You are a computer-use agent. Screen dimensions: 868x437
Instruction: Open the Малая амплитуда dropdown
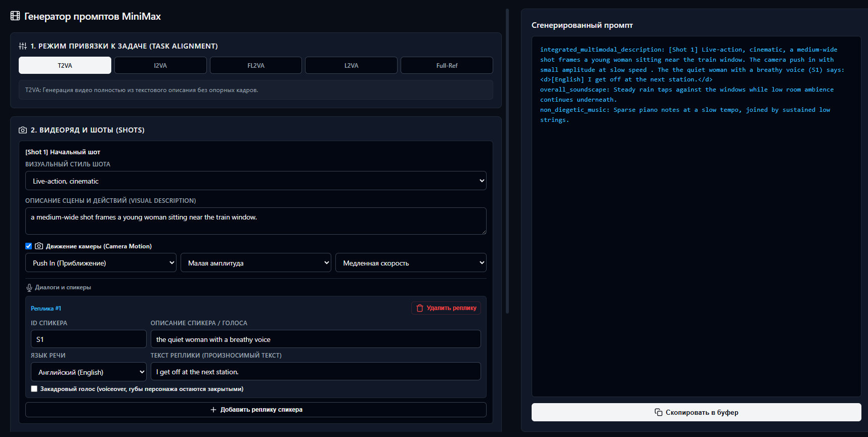pos(256,263)
